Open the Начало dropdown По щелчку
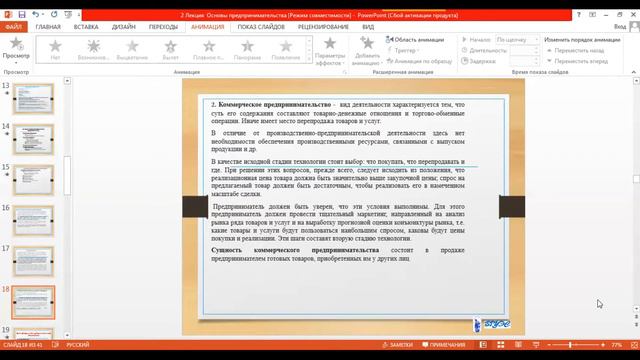Image resolution: width=640 pixels, height=360 pixels. [x=517, y=40]
